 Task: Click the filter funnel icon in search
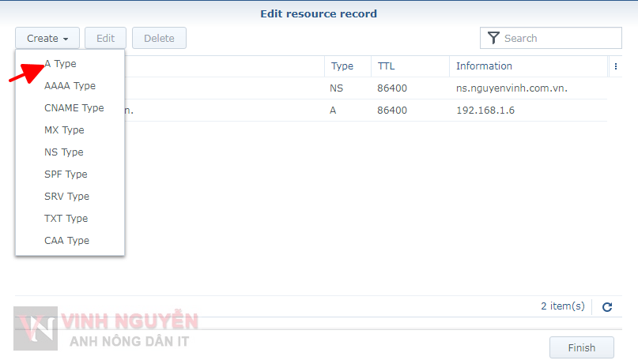click(x=493, y=38)
